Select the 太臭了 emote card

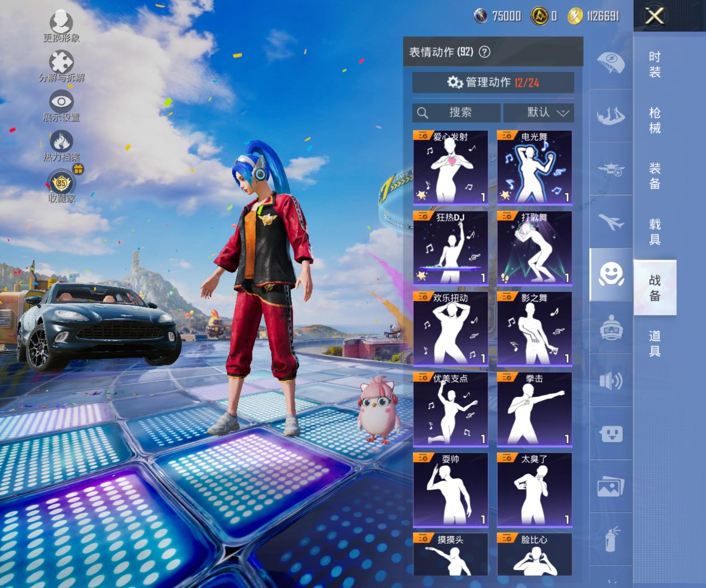point(535,490)
